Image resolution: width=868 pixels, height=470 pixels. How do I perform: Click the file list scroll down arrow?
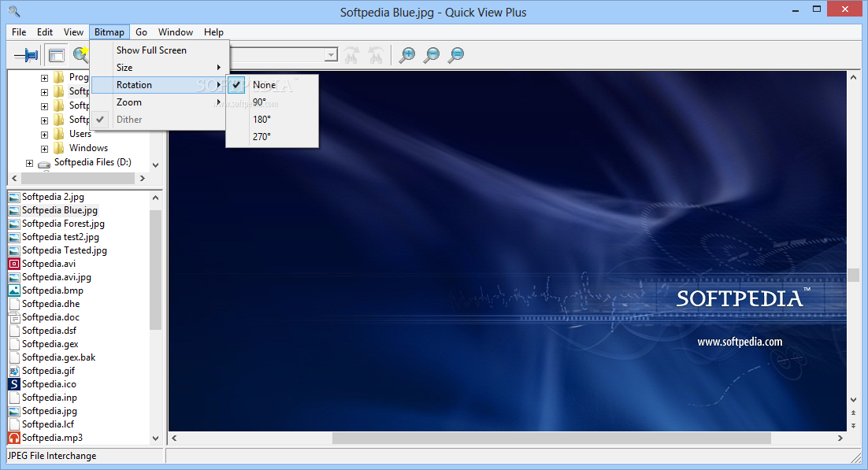click(x=155, y=438)
